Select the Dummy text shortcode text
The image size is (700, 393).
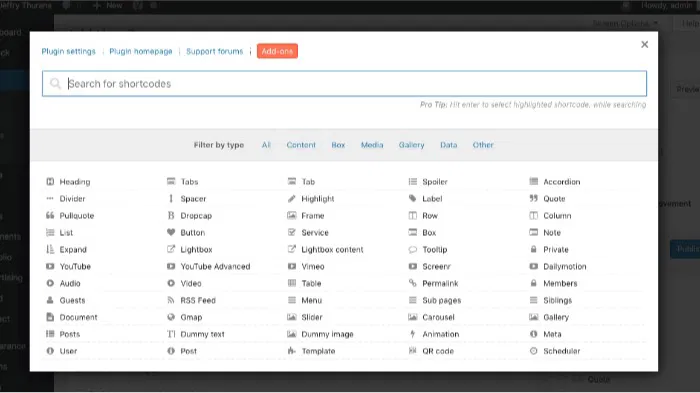202,334
